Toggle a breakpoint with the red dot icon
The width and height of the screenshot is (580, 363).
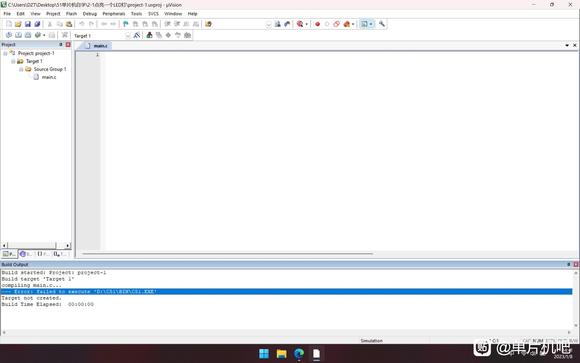(x=317, y=24)
